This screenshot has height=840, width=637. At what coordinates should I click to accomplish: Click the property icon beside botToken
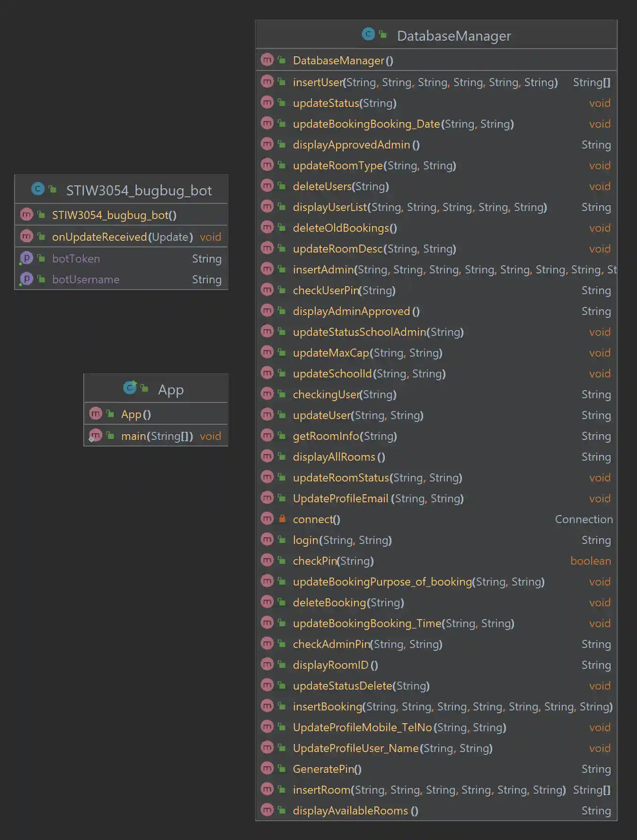pyautogui.click(x=27, y=258)
